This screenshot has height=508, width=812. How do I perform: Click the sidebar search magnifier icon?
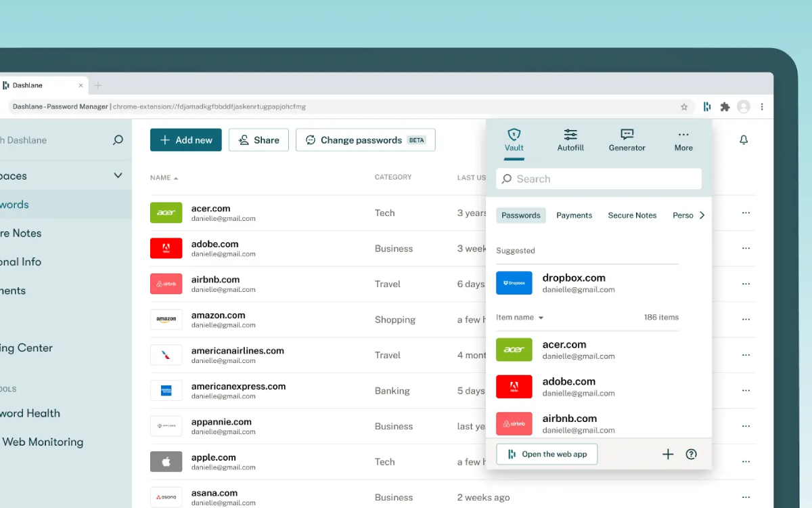point(118,140)
